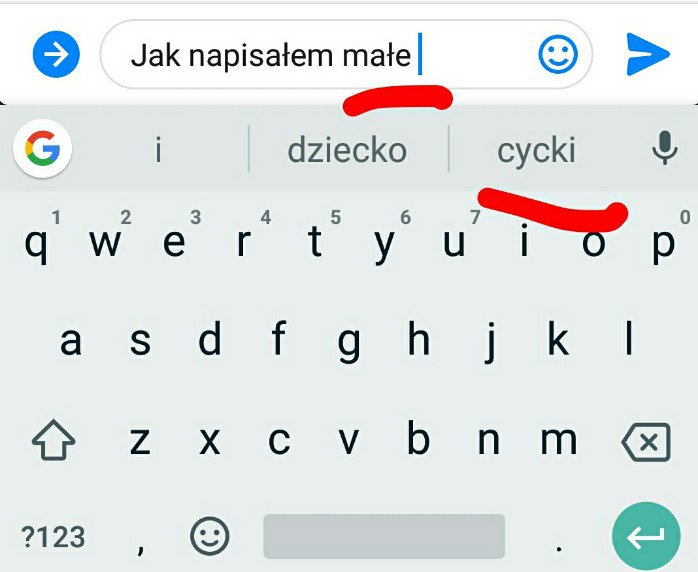Choose the suggestion "dziecko"
The width and height of the screenshot is (698, 572).
coord(347,150)
